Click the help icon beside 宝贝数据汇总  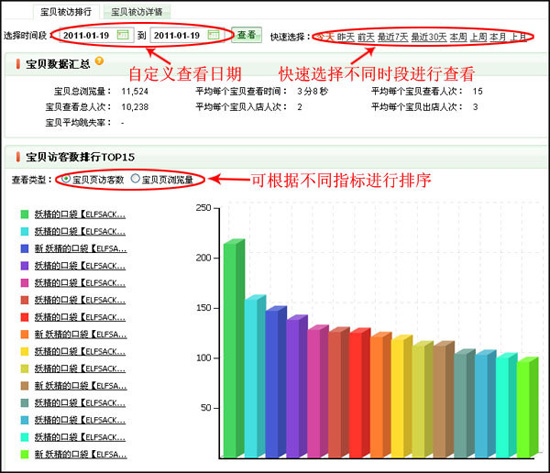point(99,61)
